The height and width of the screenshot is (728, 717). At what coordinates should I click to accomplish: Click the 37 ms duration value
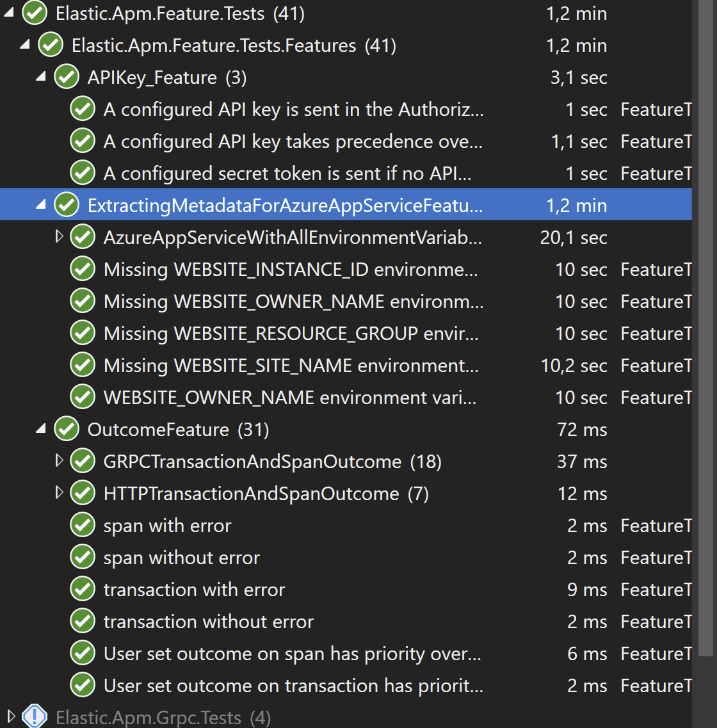coord(582,462)
